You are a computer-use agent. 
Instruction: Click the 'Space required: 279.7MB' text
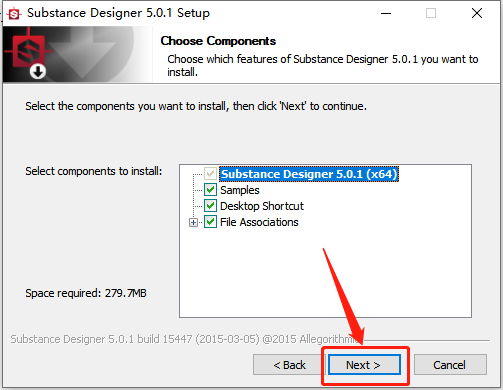click(86, 293)
